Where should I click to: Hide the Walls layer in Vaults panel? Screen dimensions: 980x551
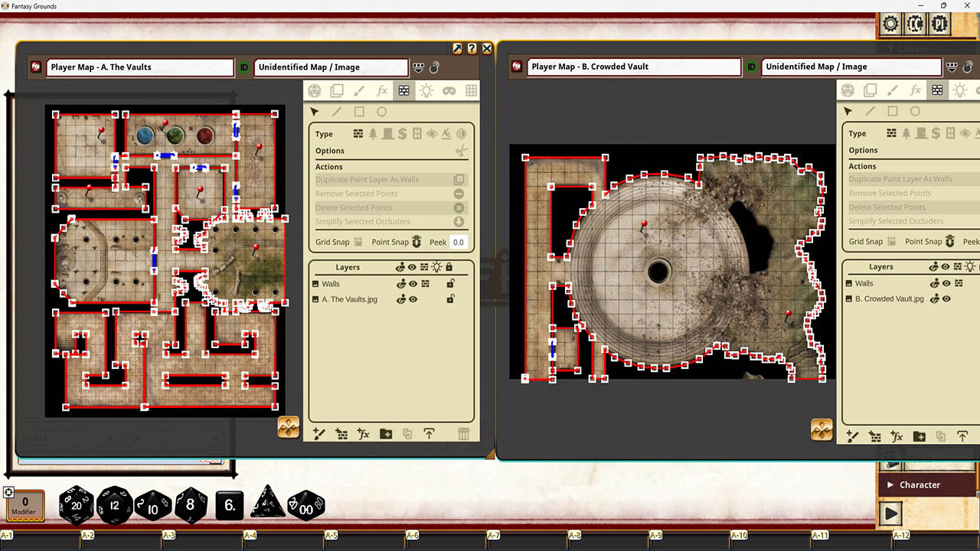413,284
